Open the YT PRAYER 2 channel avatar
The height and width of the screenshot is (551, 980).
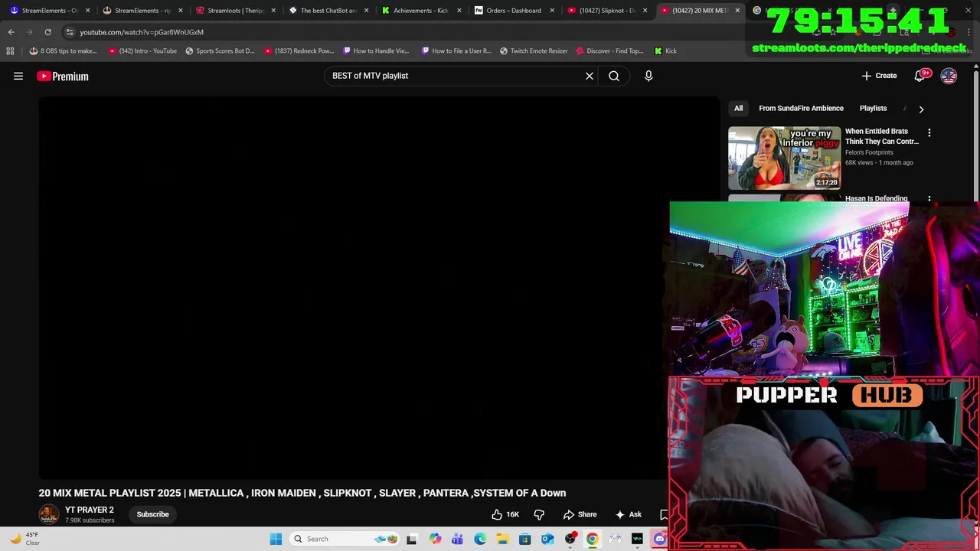click(49, 514)
